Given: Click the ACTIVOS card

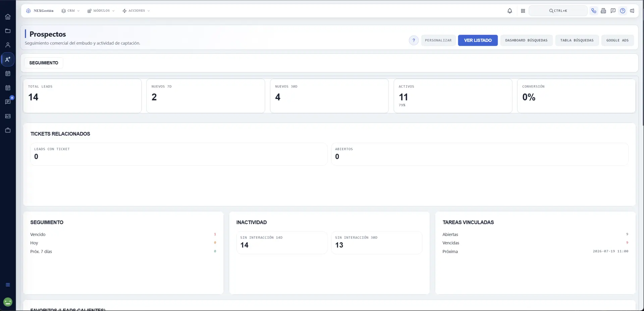Looking at the screenshot, I should pyautogui.click(x=453, y=96).
